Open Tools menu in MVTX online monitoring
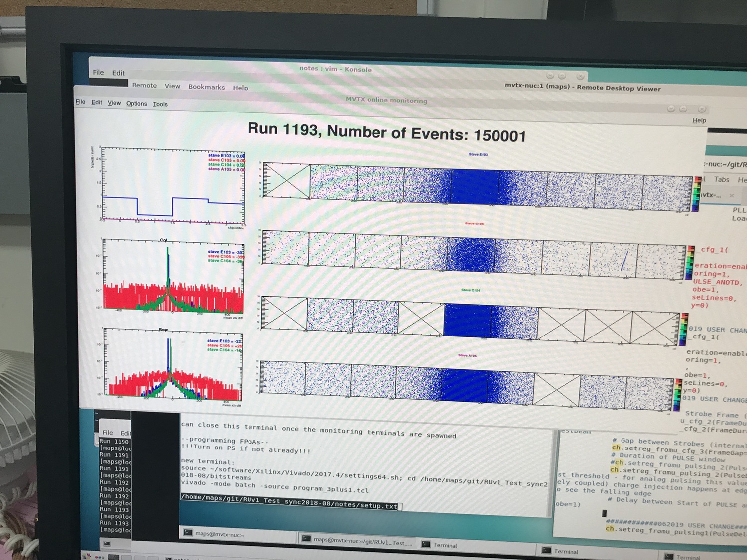747x560 pixels. [x=160, y=104]
